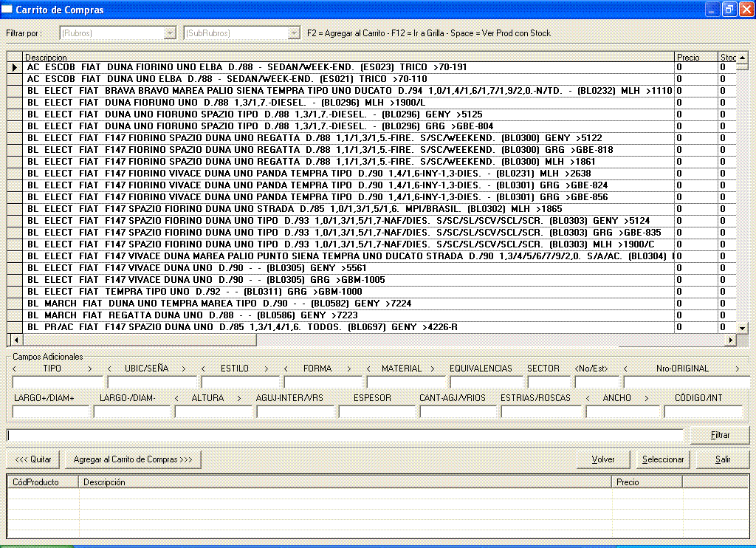Viewport: 756px width, 548px height.
Task: Click the current-row arrow indicator in the grid
Action: [15, 67]
